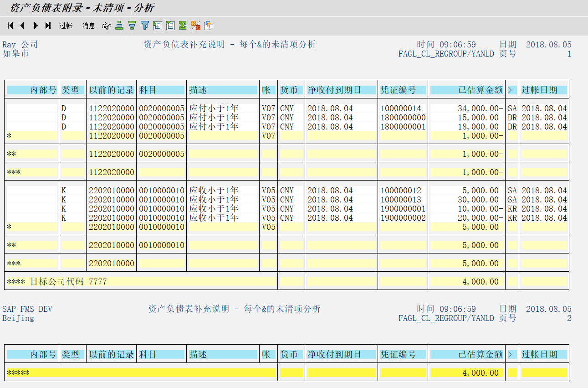Click the 如皋市 header text
This screenshot has width=588, height=388.
pyautogui.click(x=16, y=54)
